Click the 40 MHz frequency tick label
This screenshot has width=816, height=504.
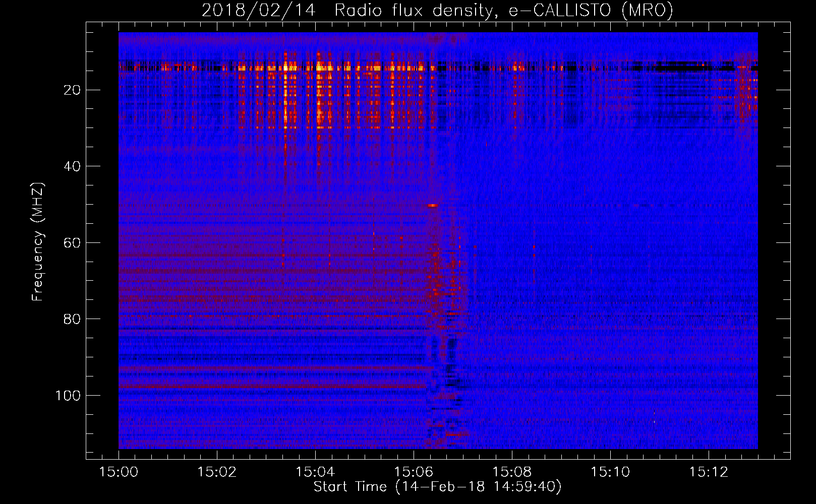coord(73,166)
